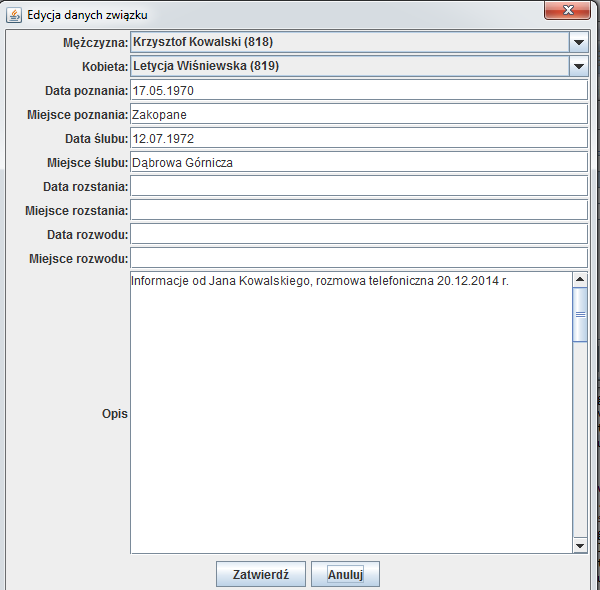
Task: Focus the empty Miejsce rozwodu field
Action: [x=359, y=259]
